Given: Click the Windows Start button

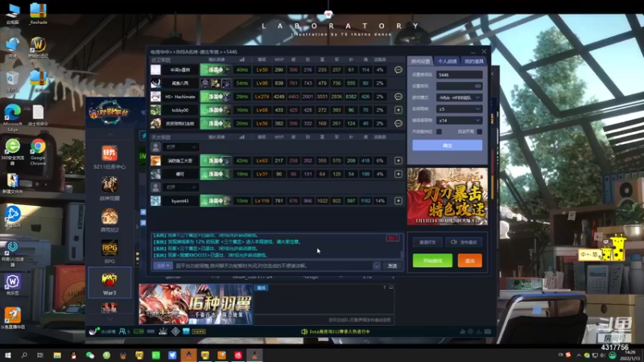Looking at the screenshot, I should pos(7,355).
